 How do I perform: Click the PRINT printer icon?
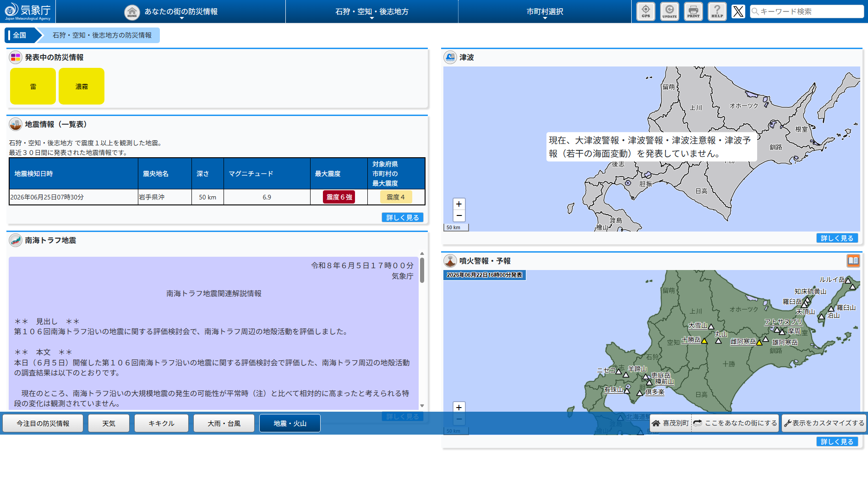pyautogui.click(x=693, y=11)
